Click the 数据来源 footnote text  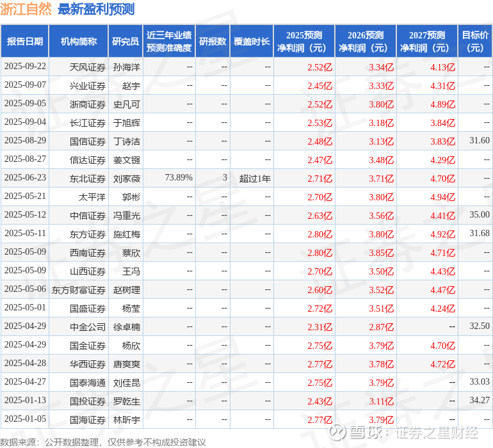[x=103, y=442]
